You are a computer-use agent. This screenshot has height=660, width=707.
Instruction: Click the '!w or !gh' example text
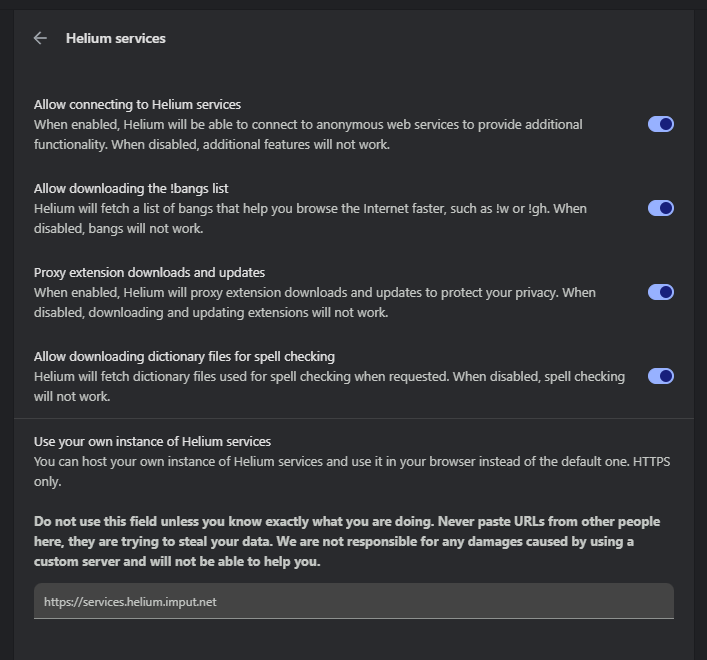(x=523, y=208)
